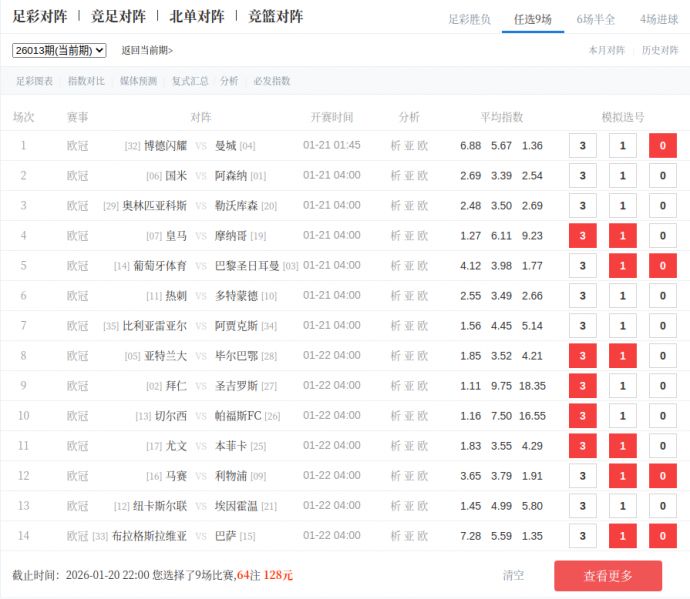Select draw pick 1 for match 2 国米
This screenshot has height=599, width=690.
pyautogui.click(x=622, y=176)
